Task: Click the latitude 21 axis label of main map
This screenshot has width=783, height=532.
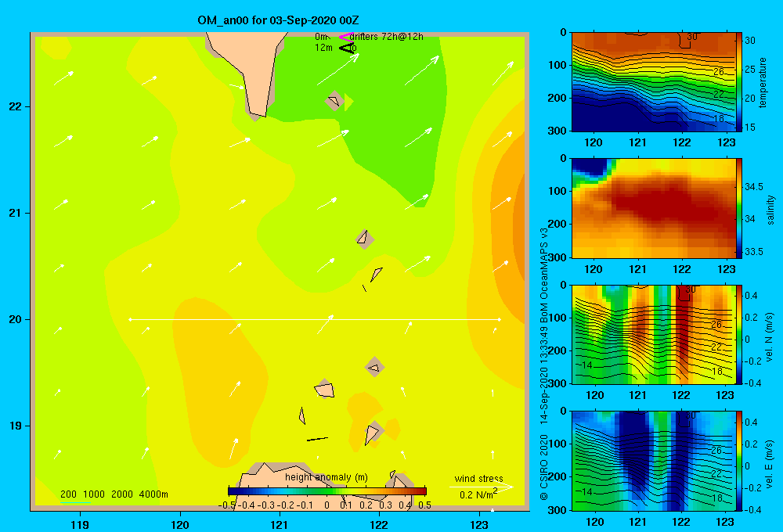Action: [x=16, y=213]
